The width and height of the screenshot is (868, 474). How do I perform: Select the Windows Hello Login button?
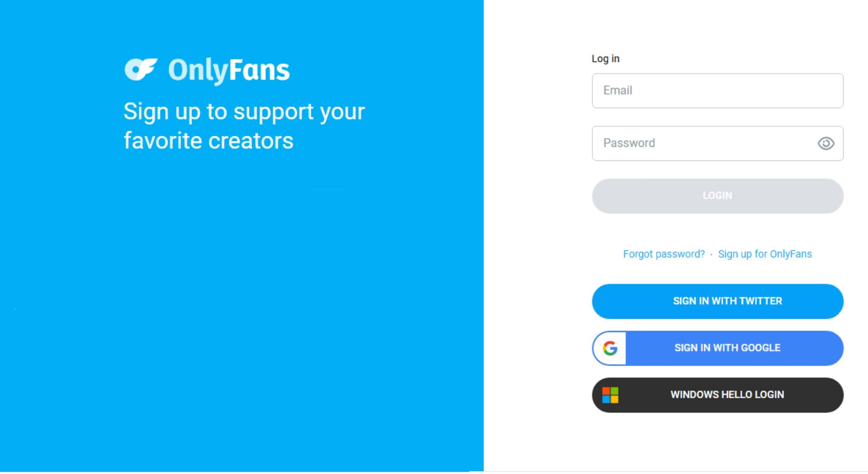coord(718,395)
